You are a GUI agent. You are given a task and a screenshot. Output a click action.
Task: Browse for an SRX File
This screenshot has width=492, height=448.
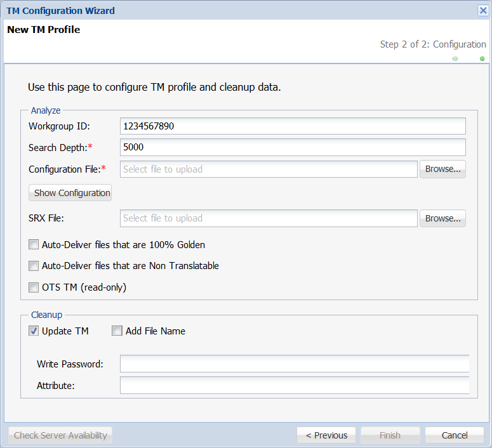click(x=442, y=218)
